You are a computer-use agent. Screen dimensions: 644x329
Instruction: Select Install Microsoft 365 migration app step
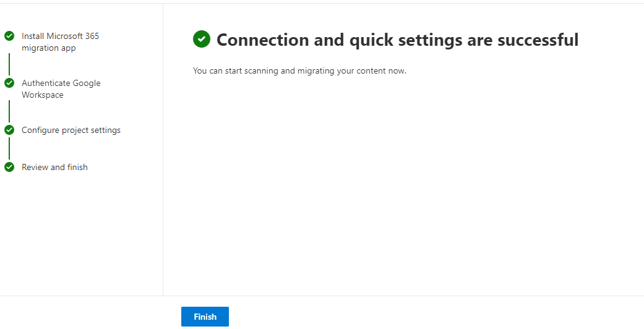(x=60, y=42)
